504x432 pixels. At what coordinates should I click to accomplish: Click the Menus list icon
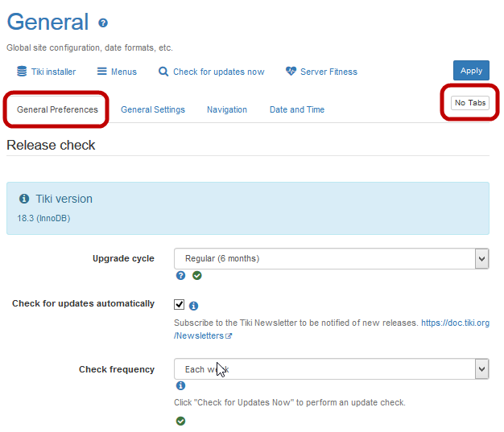(x=102, y=72)
